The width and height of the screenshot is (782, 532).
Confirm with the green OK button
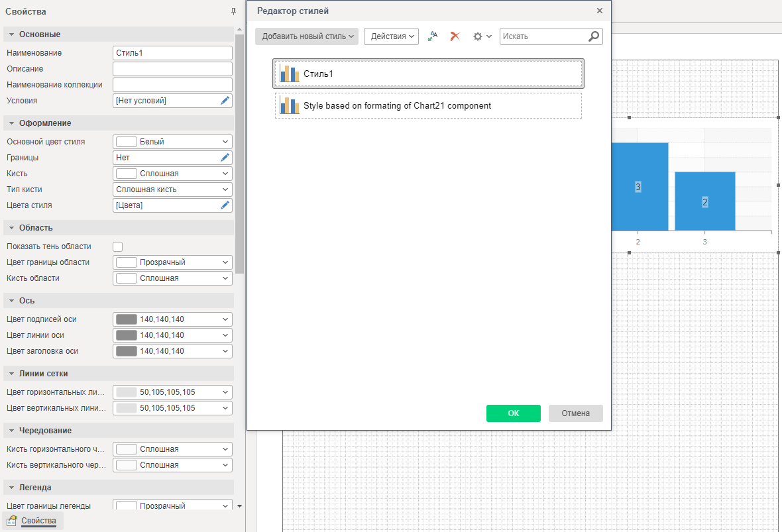pyautogui.click(x=513, y=413)
